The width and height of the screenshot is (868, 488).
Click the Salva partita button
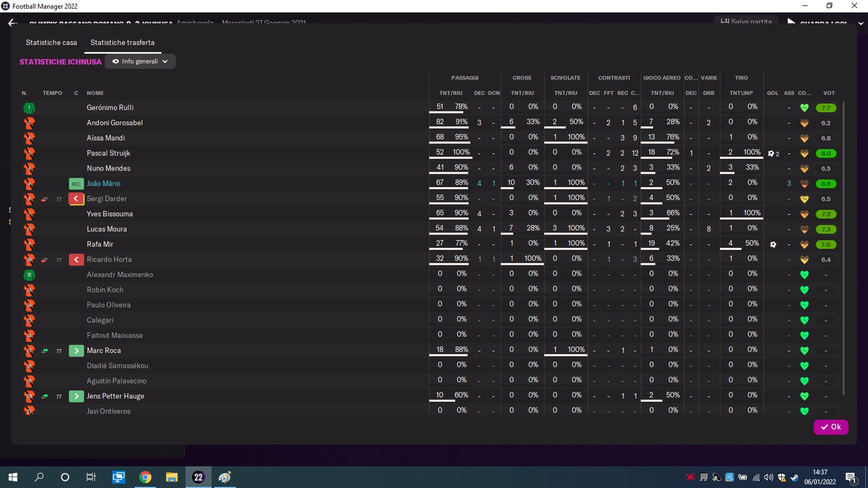pos(746,22)
